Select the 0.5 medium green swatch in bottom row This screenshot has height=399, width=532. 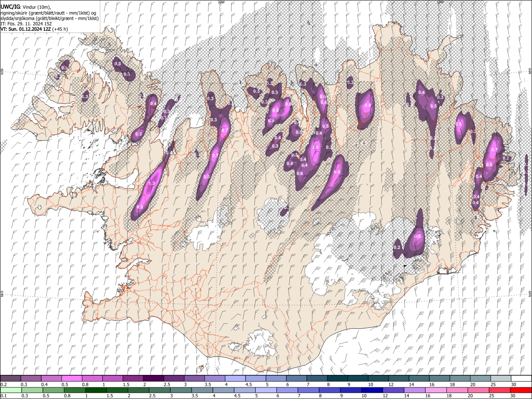tap(53, 390)
